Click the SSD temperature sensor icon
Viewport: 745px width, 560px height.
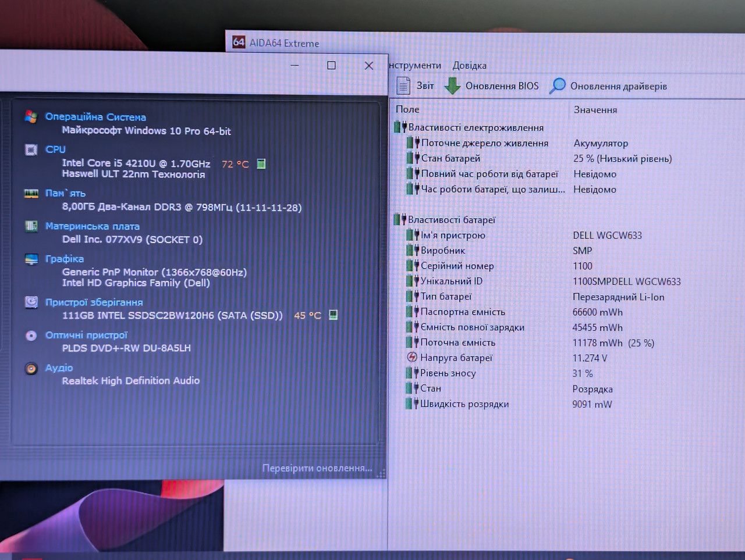coord(333,315)
